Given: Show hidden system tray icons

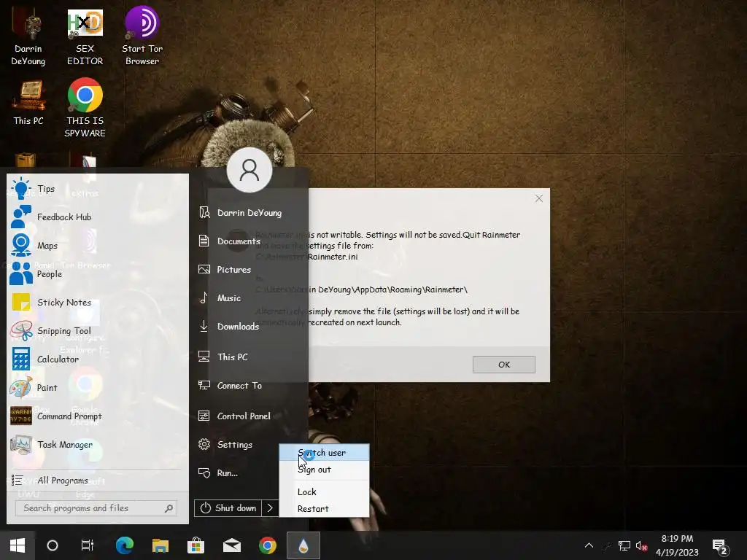Looking at the screenshot, I should coord(589,545).
